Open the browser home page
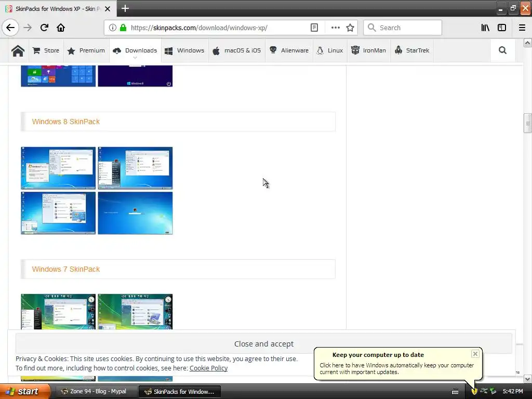Viewport: 532px width, 399px height. [61, 28]
